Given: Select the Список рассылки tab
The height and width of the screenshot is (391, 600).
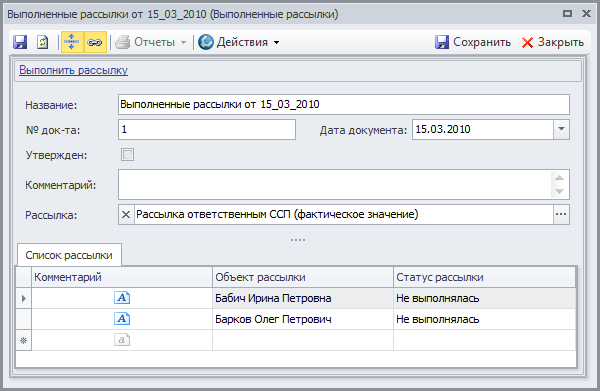Looking at the screenshot, I should (69, 255).
